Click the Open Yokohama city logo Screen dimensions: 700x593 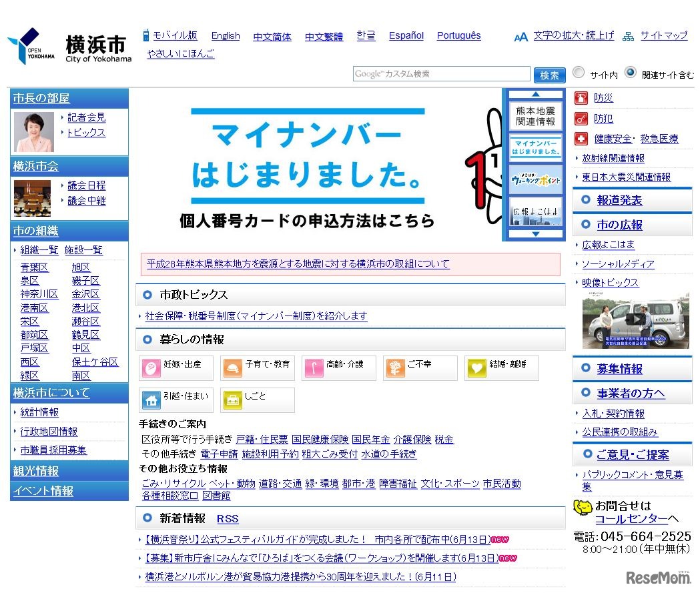pos(31,46)
